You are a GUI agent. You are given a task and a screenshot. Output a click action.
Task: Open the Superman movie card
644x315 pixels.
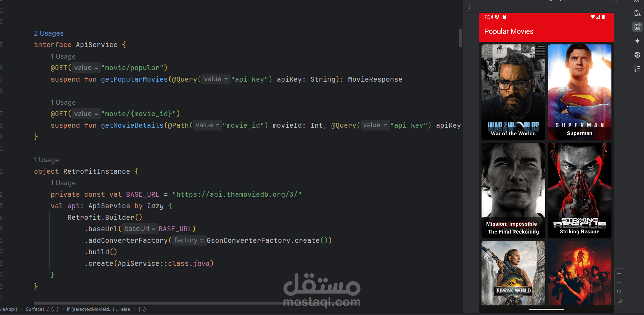(579, 92)
